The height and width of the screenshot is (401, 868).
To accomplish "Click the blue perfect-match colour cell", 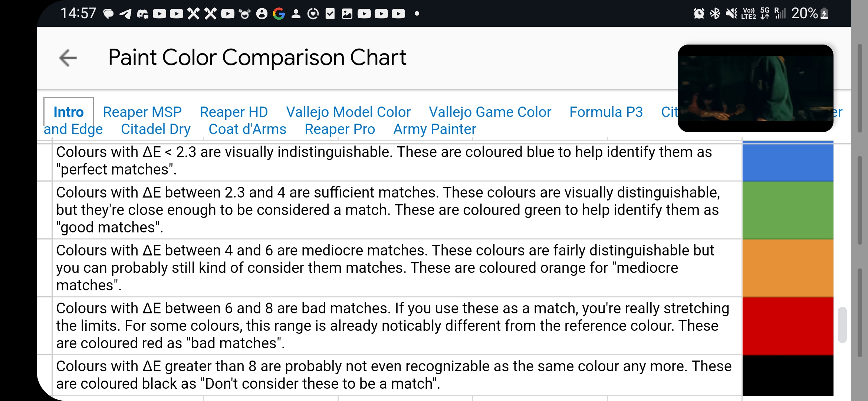I will click(788, 162).
